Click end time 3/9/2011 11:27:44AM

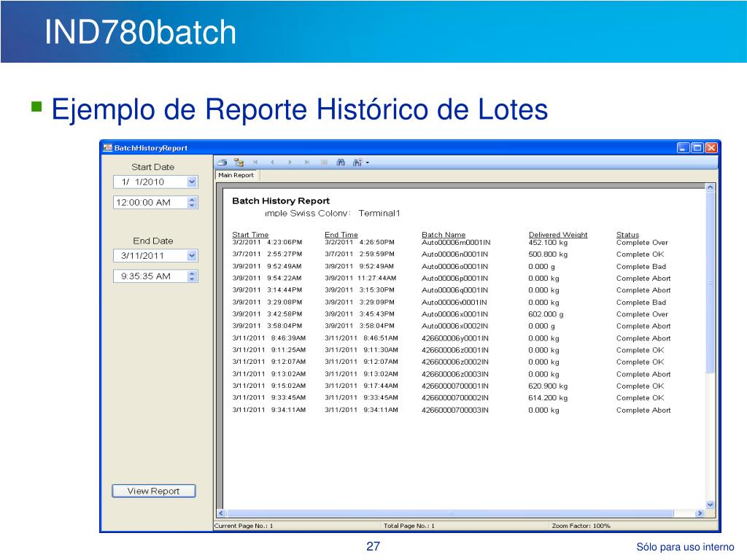click(360, 278)
